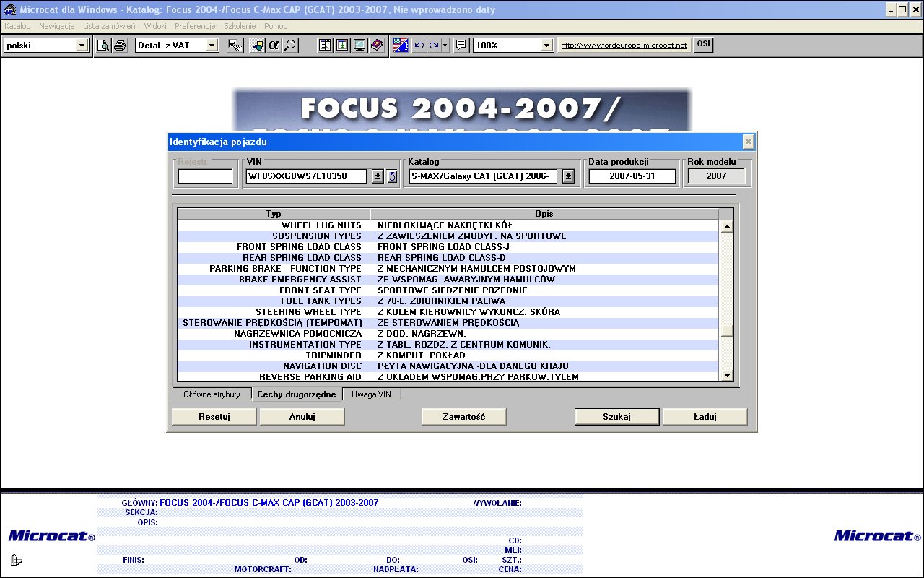This screenshot has height=578, width=924.
Task: Click the note bubble toolbar icon
Action: (461, 45)
